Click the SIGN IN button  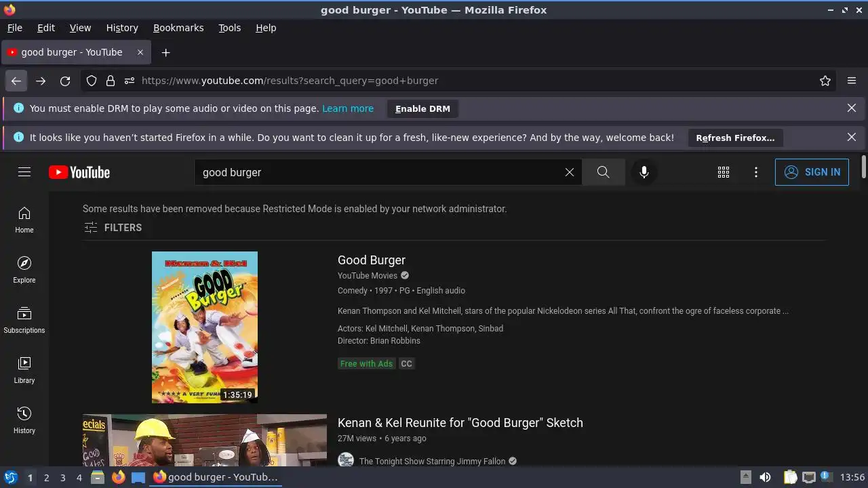point(812,172)
